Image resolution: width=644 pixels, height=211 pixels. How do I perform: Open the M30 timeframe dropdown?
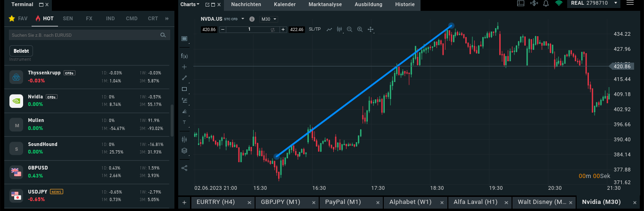click(x=269, y=19)
